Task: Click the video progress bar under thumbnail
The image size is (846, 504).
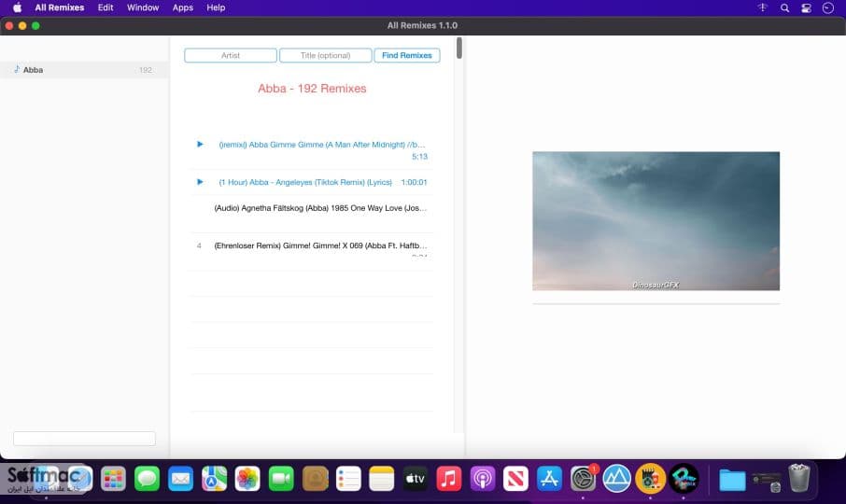Action: (x=656, y=303)
